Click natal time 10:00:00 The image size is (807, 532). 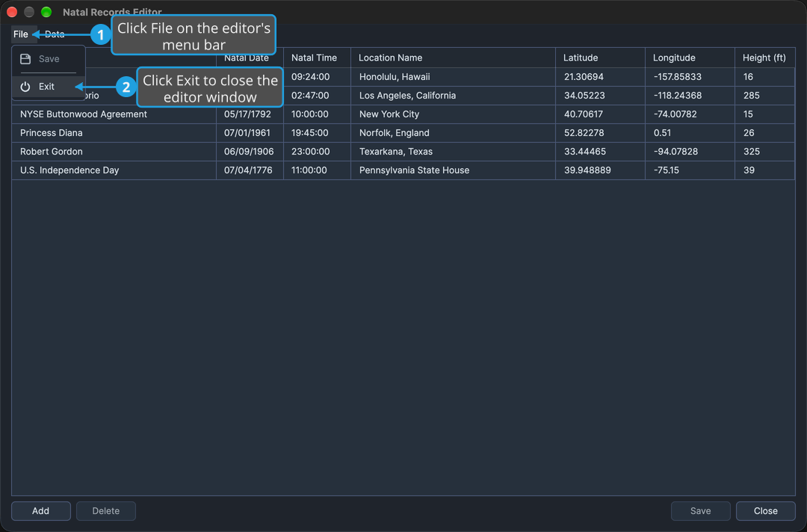click(x=317, y=114)
